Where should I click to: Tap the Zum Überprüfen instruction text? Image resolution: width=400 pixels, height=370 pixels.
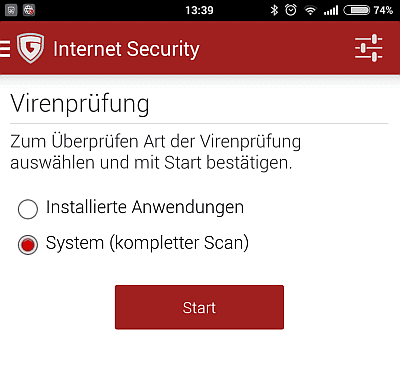[156, 152]
